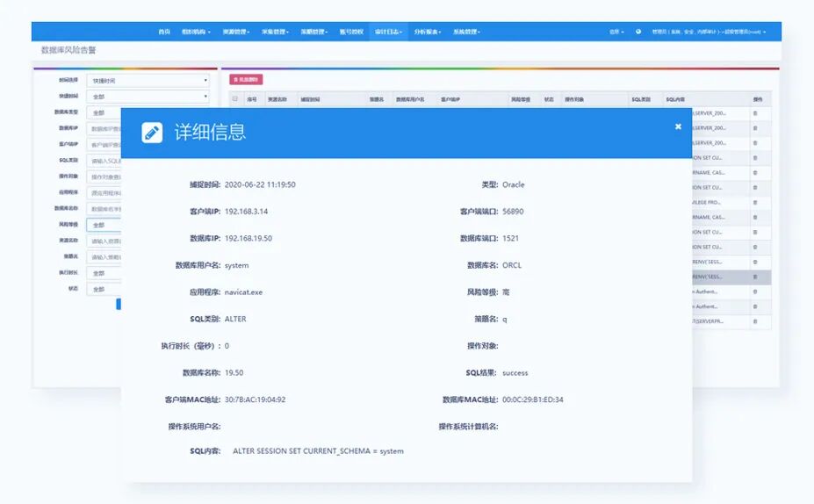Click the pencil edit icon in dialog header
Viewport: 814px width, 504px height.
pyautogui.click(x=152, y=133)
